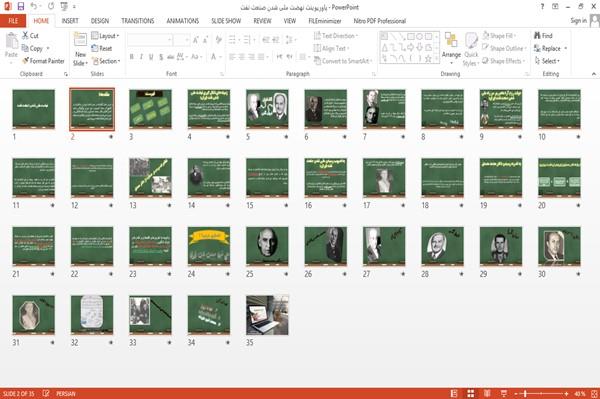Open Quick Styles gallery icon

pyautogui.click(x=471, y=41)
